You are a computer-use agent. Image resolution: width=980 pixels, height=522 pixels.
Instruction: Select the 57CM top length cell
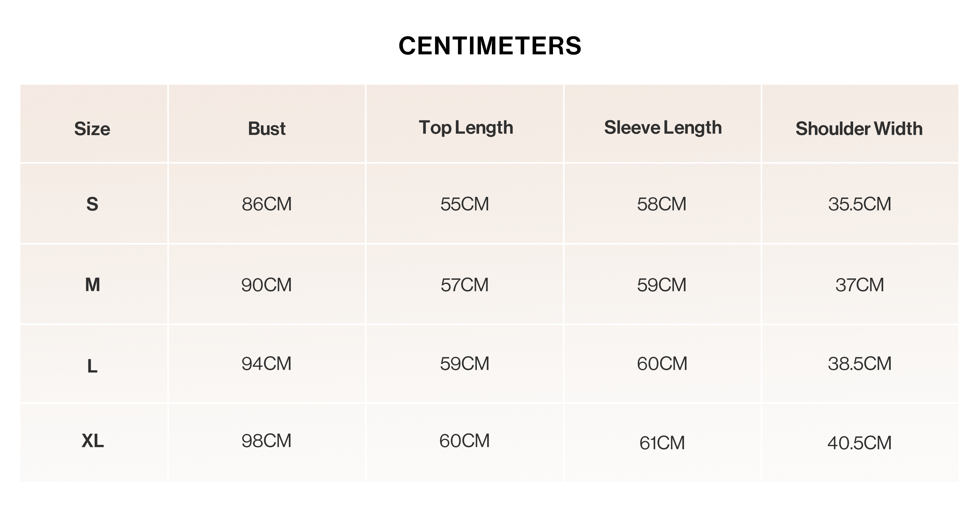[465, 285]
